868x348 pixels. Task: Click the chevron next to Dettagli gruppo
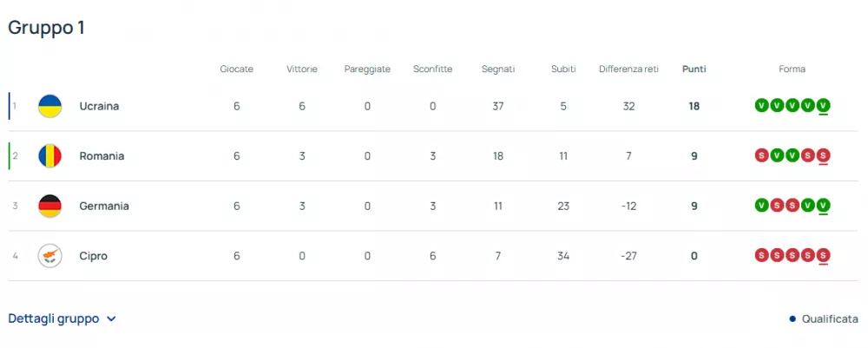click(111, 319)
